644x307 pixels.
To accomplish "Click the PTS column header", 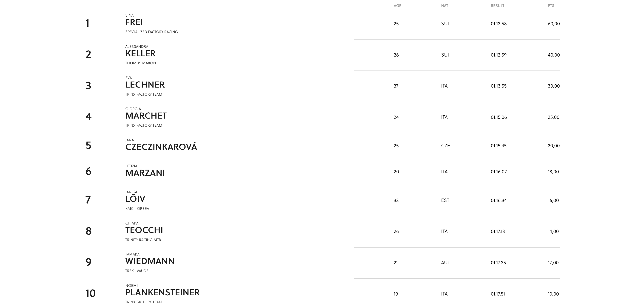I will point(551,6).
